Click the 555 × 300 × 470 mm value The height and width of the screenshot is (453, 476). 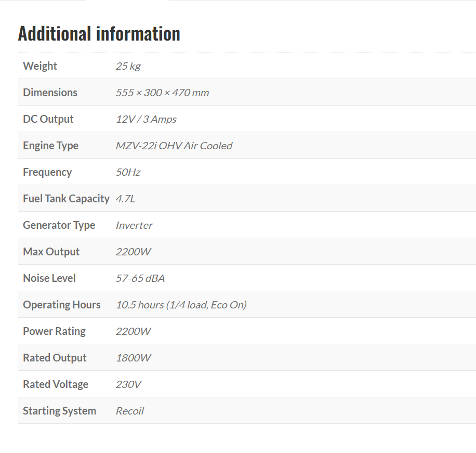coord(162,93)
